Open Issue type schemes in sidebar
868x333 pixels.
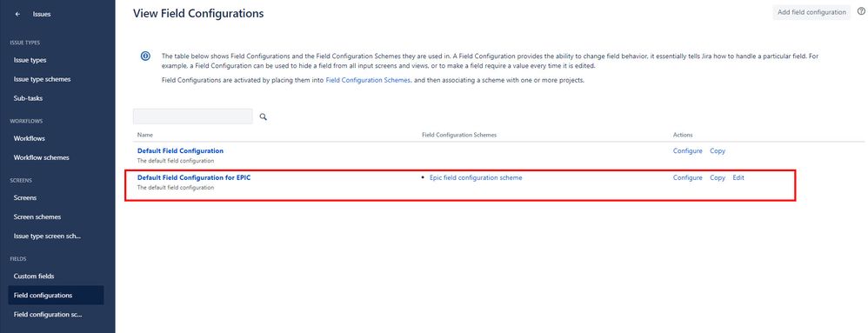[x=42, y=79]
